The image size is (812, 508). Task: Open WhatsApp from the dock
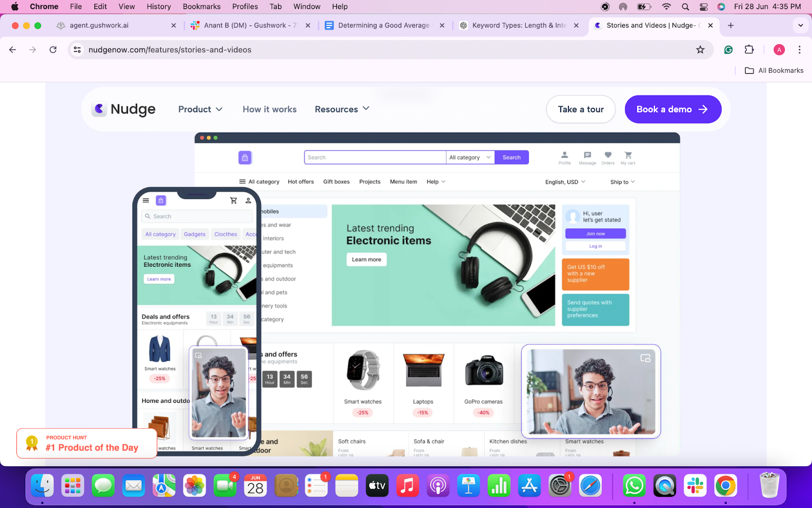[x=634, y=486]
